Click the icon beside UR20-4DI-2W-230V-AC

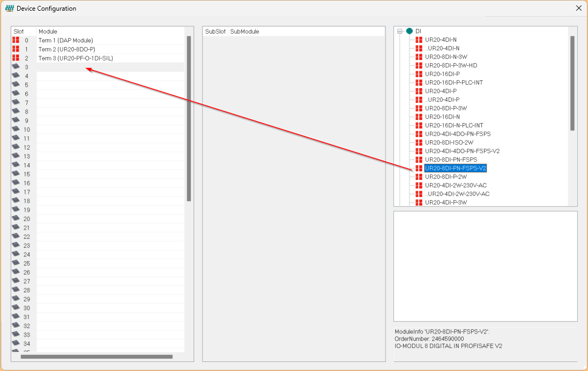(419, 185)
